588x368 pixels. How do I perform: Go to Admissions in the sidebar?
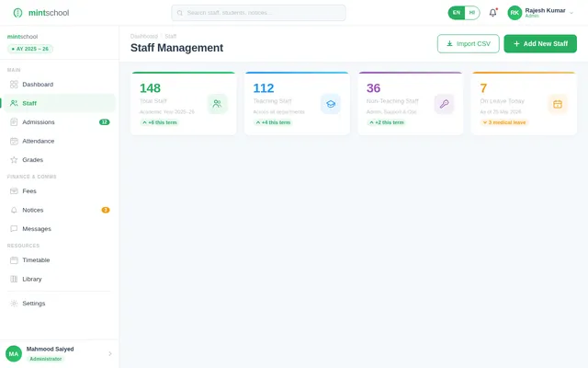click(x=38, y=121)
